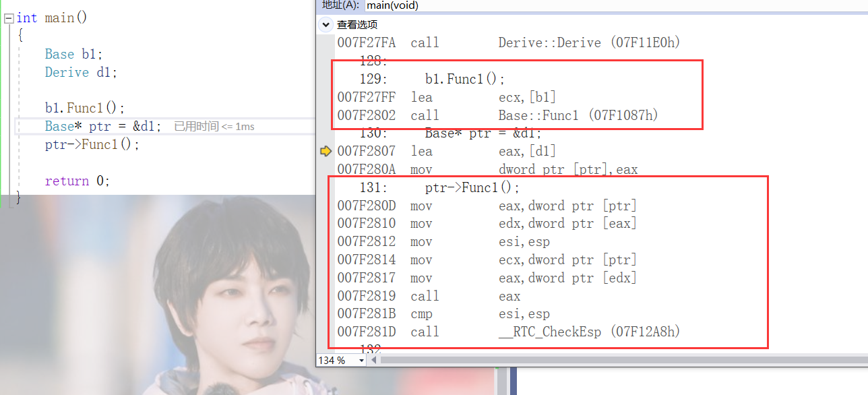868x395 pixels.
Task: Click disassembly line 007F2812 mov esi,esp
Action: 443,241
